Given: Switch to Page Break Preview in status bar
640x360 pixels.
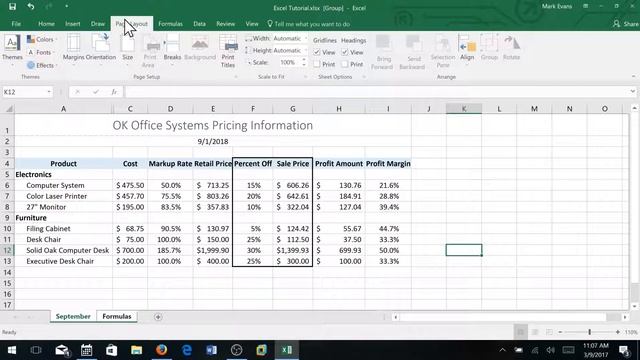Looking at the screenshot, I should (x=549, y=332).
